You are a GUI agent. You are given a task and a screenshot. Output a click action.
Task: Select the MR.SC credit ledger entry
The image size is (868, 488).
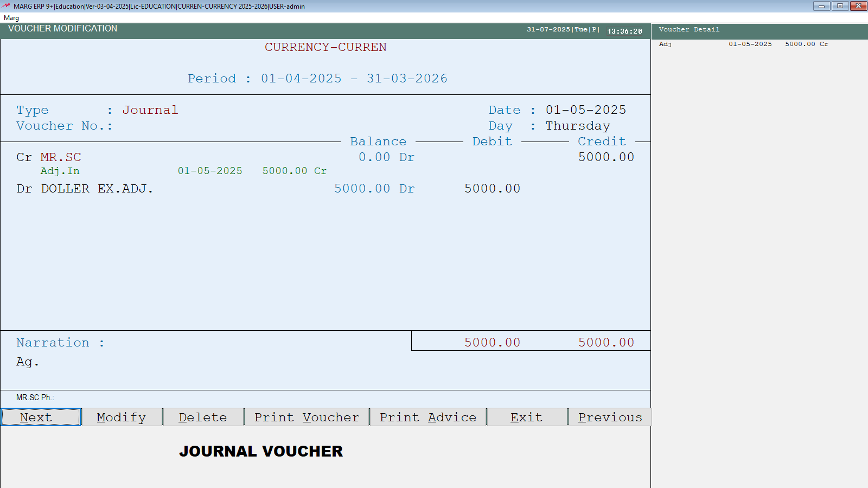pyautogui.click(x=61, y=157)
